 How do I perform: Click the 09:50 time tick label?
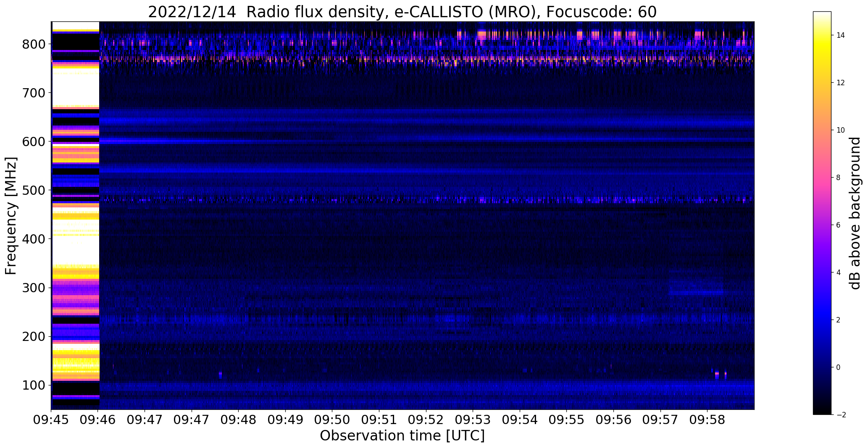[x=332, y=420]
